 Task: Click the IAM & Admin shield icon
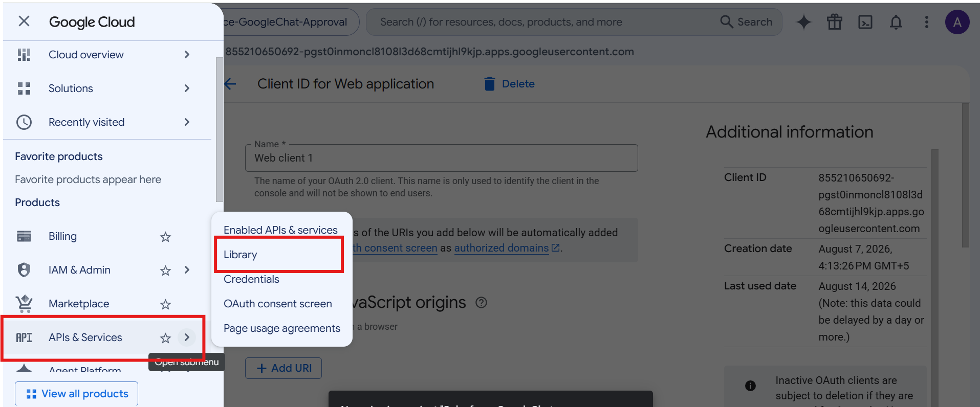coord(24,270)
